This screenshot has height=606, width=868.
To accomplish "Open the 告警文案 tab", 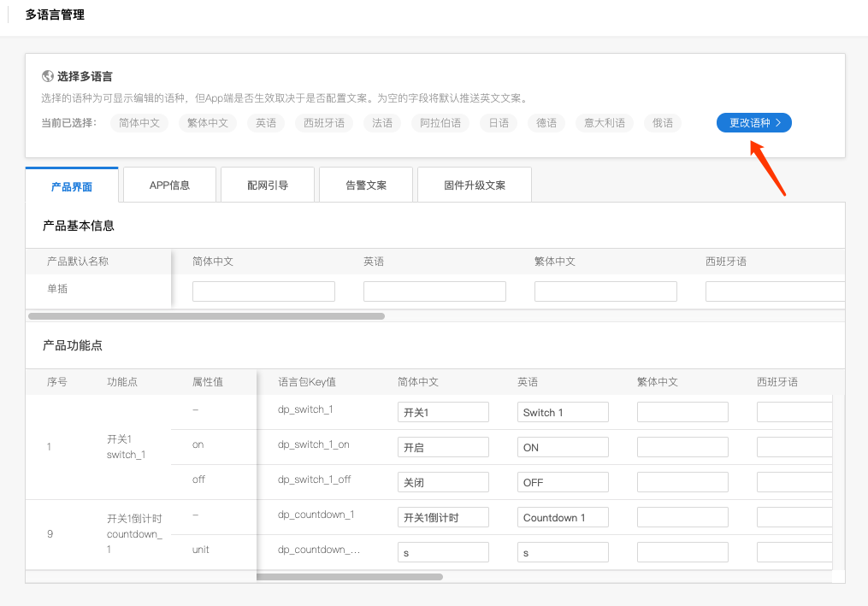I will coord(366,185).
